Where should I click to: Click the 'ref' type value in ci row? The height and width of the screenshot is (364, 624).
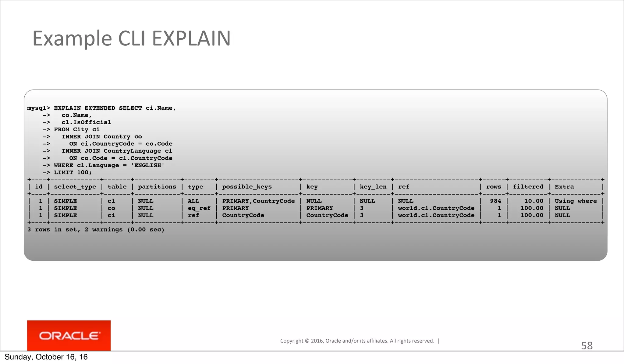[193, 215]
